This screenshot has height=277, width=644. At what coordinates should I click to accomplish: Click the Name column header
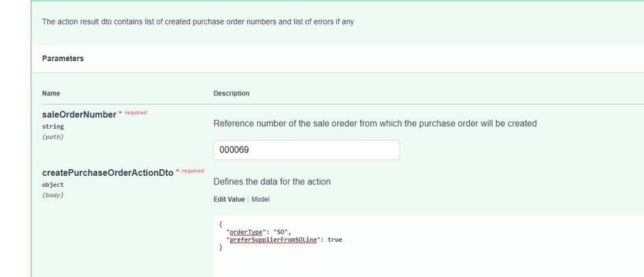tap(51, 93)
